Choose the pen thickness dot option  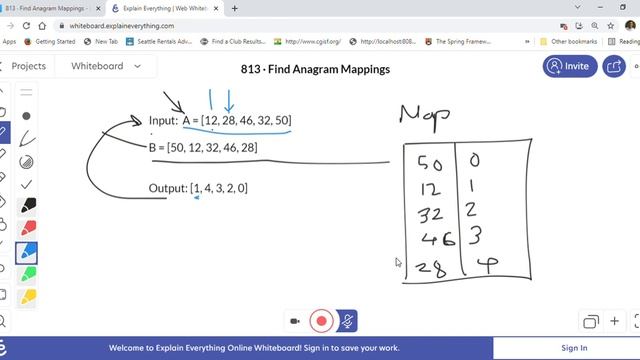pos(26,116)
